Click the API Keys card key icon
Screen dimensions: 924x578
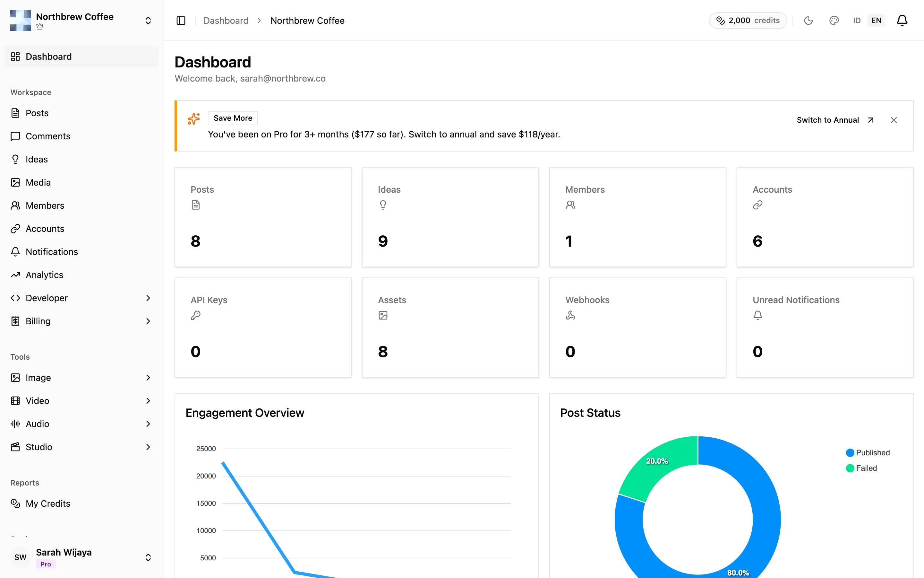point(195,316)
